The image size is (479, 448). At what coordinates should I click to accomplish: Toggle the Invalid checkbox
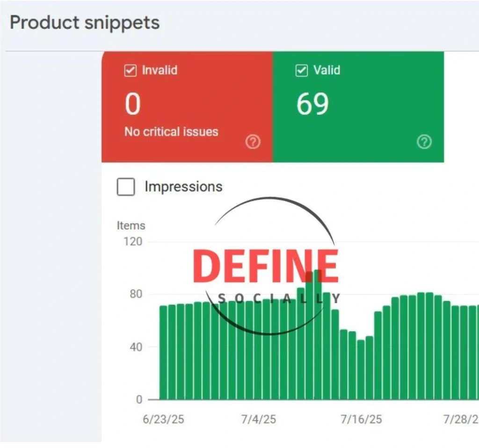coord(130,71)
